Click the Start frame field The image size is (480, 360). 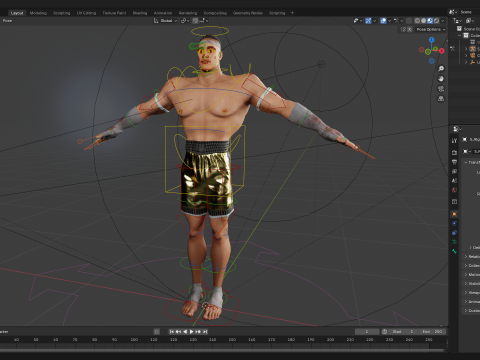(x=403, y=332)
